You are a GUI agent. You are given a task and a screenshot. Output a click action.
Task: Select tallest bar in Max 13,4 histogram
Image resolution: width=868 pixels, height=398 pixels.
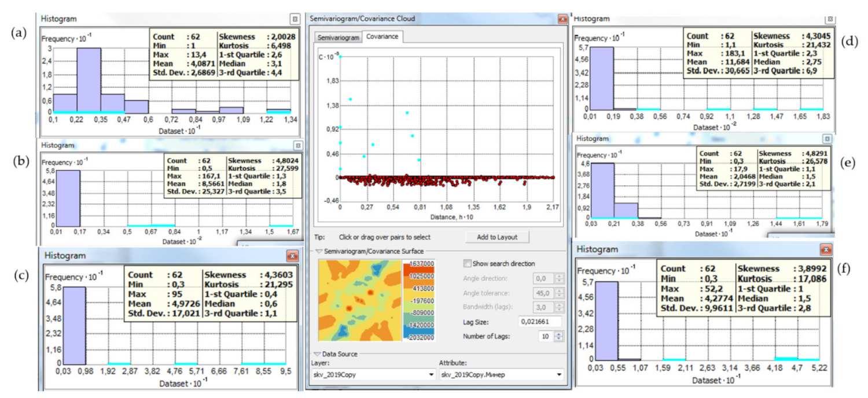89,80
